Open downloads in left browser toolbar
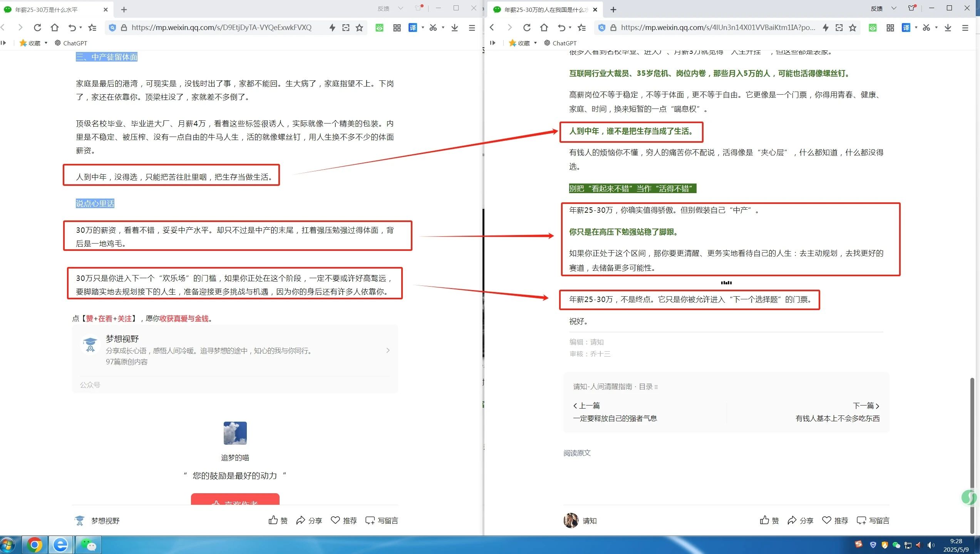Image resolution: width=980 pixels, height=554 pixels. pos(455,28)
